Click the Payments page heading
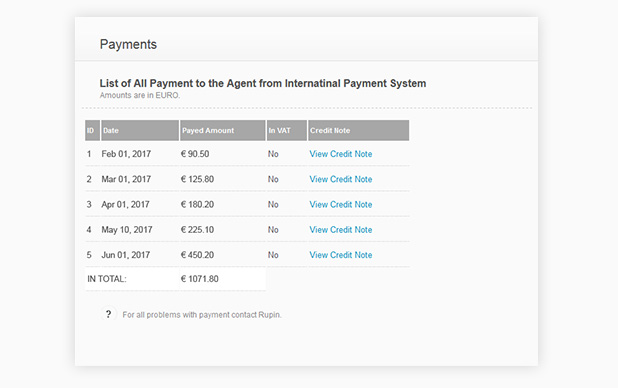Image resolution: width=618 pixels, height=388 pixels. pyautogui.click(x=128, y=44)
